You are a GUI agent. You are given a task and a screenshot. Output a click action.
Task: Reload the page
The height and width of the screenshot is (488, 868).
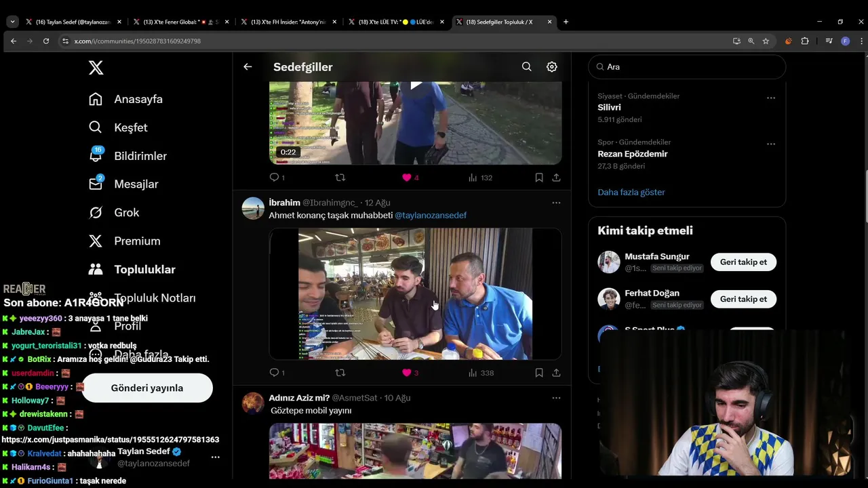[x=46, y=41]
